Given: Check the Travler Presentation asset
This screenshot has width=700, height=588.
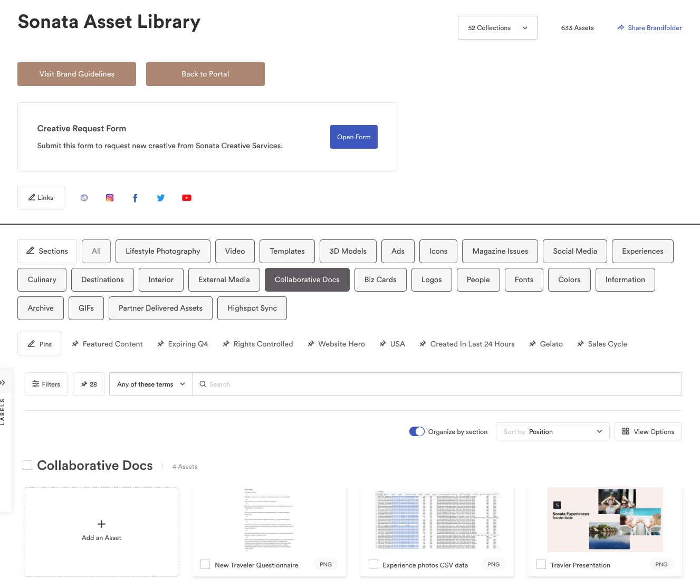Looking at the screenshot, I should tap(541, 565).
